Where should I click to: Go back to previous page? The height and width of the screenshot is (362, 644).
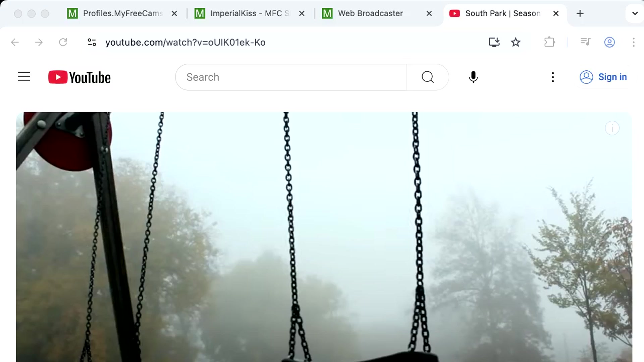coord(15,42)
